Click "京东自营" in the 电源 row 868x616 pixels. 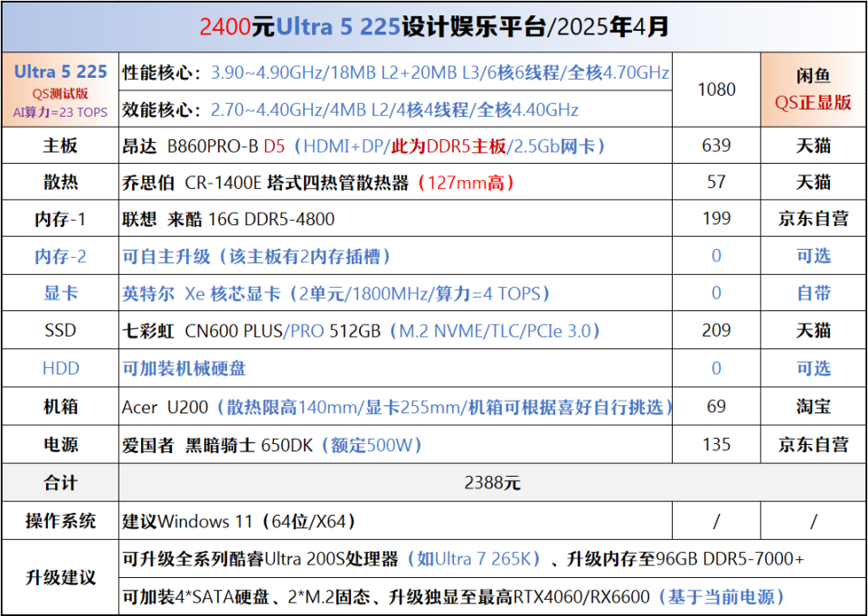click(x=813, y=444)
